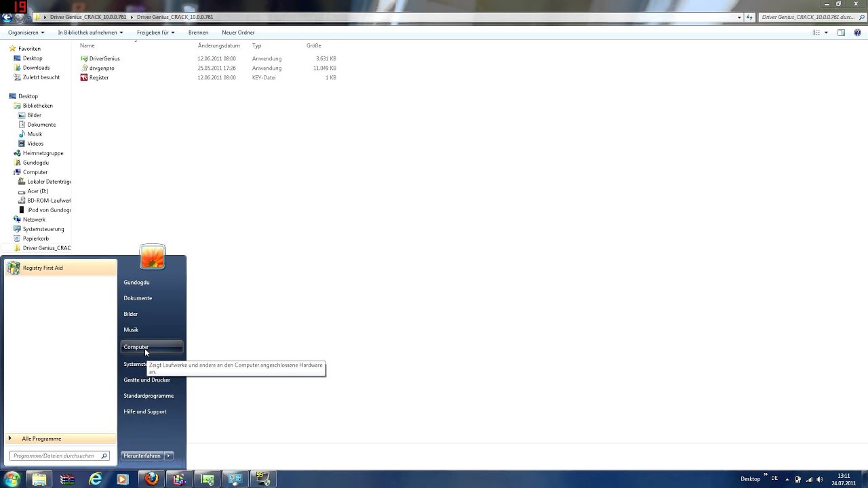Viewport: 868px width, 488px height.
Task: Open Geräte und Drucker in Start menu
Action: pos(147,380)
